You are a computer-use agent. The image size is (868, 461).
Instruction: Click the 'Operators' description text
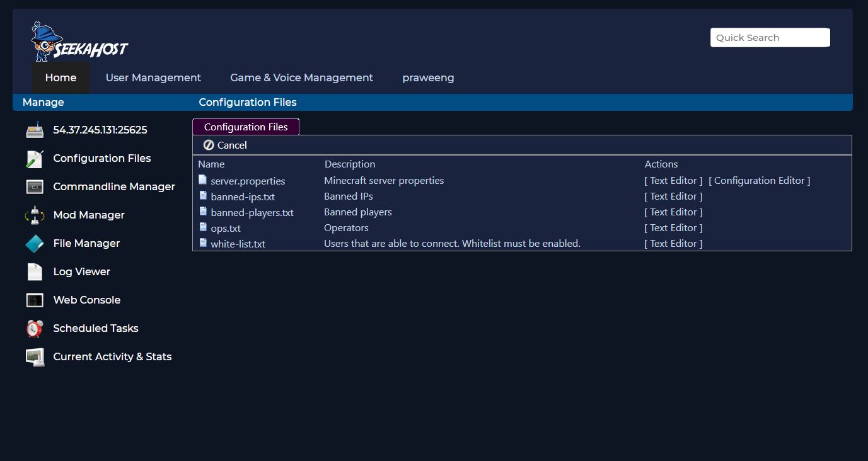point(346,228)
